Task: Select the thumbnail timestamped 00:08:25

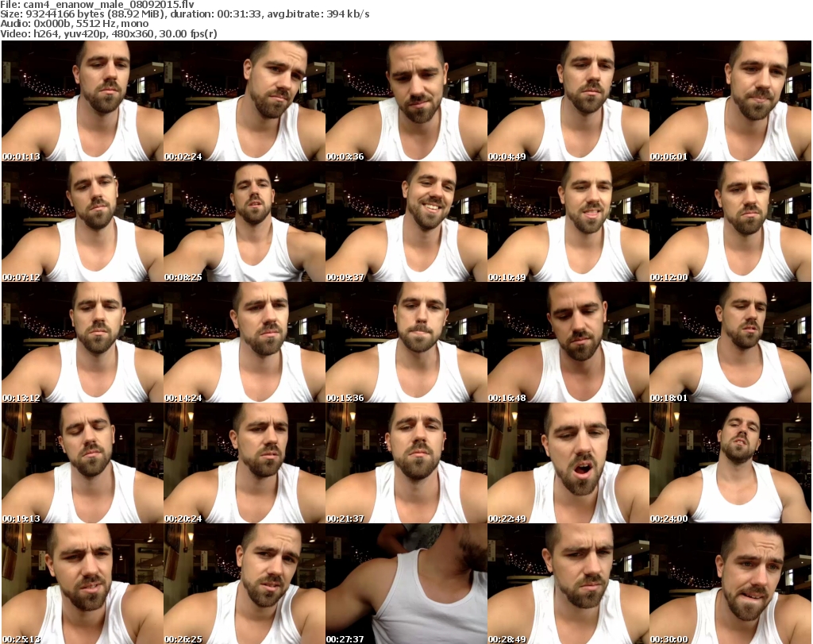Action: coord(245,222)
